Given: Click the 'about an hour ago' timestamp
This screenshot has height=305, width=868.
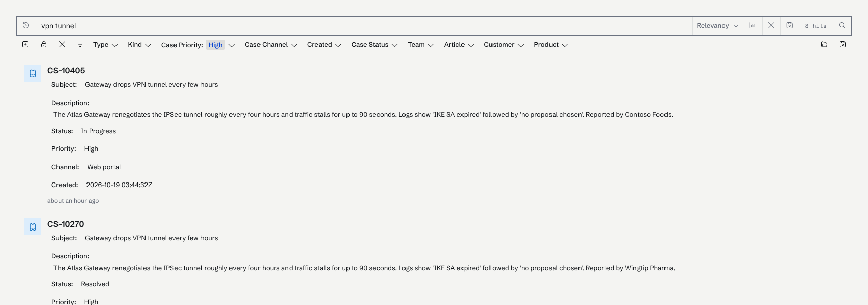Looking at the screenshot, I should pos(73,201).
